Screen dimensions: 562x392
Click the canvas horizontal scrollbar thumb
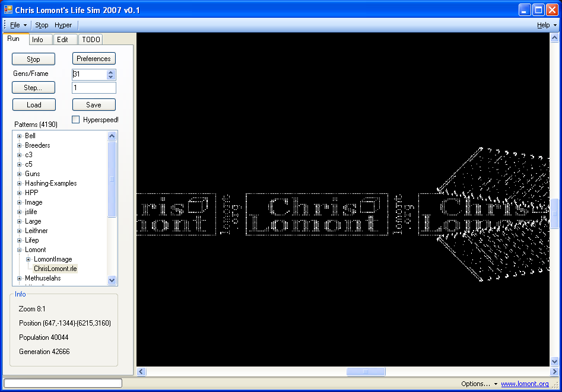click(x=366, y=372)
